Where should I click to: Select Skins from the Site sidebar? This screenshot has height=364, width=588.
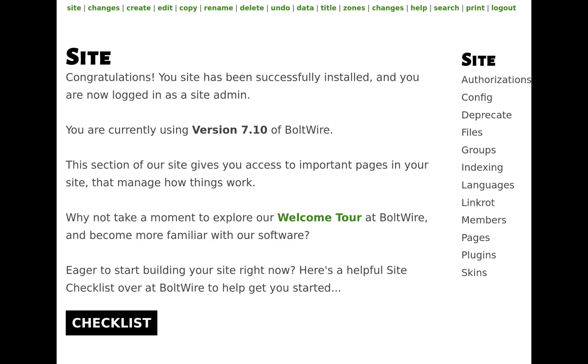click(x=474, y=273)
